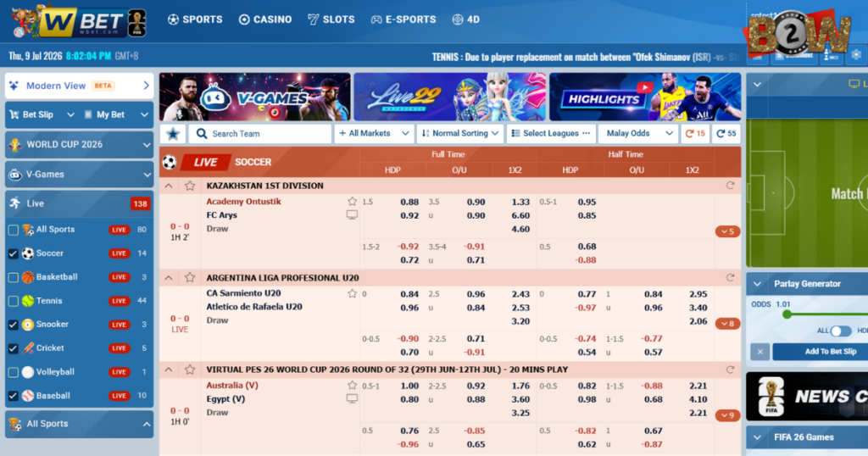Close the parlay generator X button

coord(760,352)
